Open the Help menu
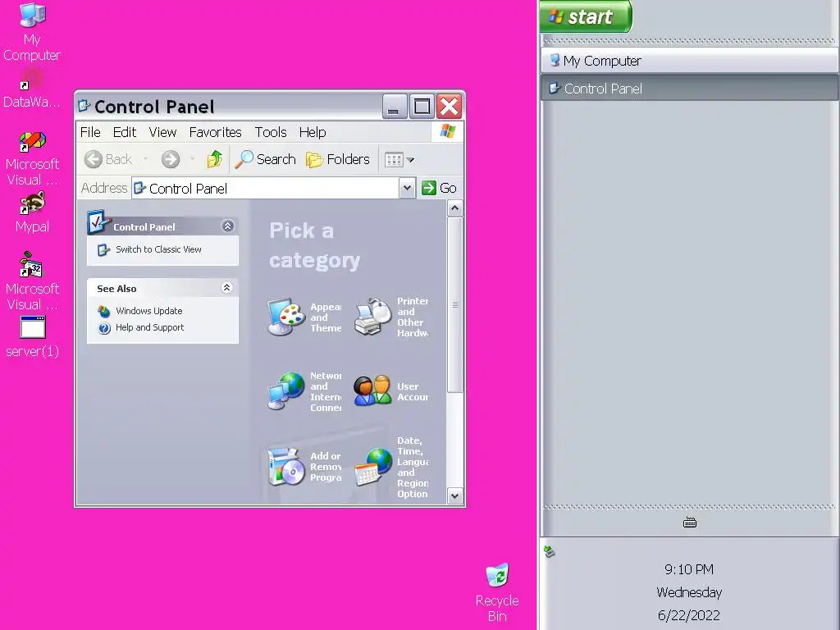The width and height of the screenshot is (840, 630). [313, 132]
